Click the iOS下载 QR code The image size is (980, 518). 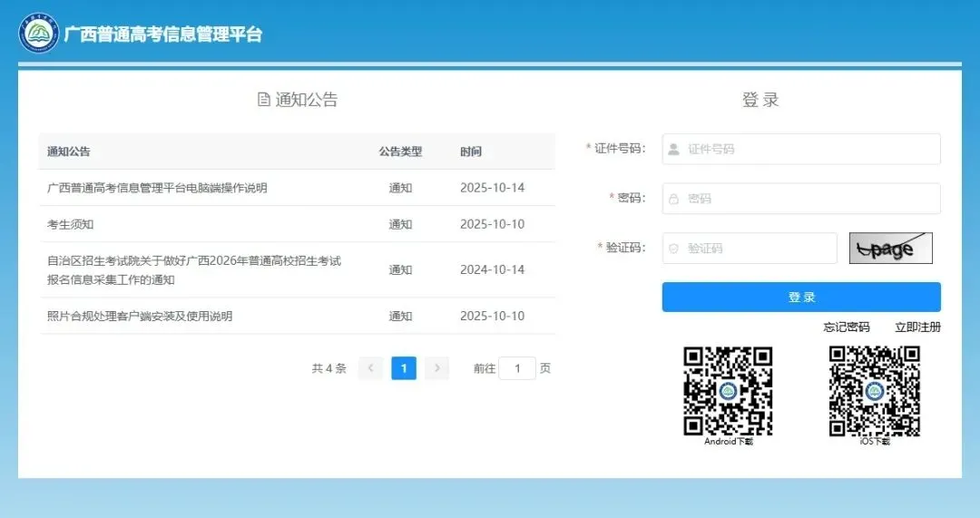coord(875,391)
